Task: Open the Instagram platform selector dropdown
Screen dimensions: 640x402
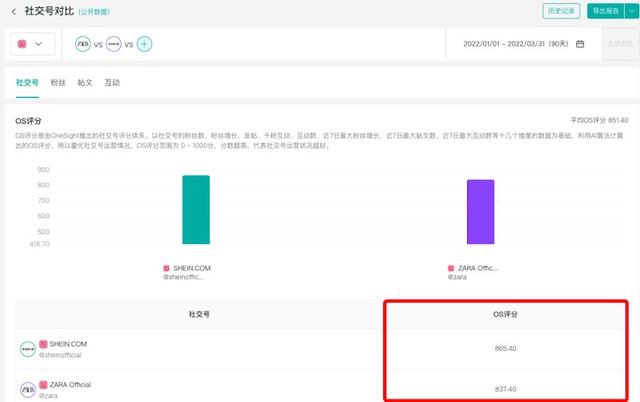Action: pos(33,44)
